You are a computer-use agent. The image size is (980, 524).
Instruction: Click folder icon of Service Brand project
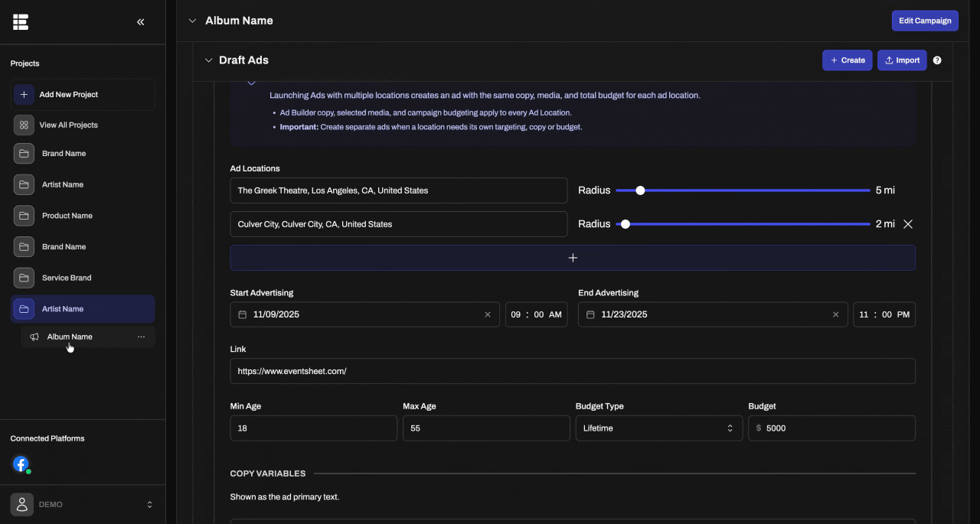click(x=24, y=278)
